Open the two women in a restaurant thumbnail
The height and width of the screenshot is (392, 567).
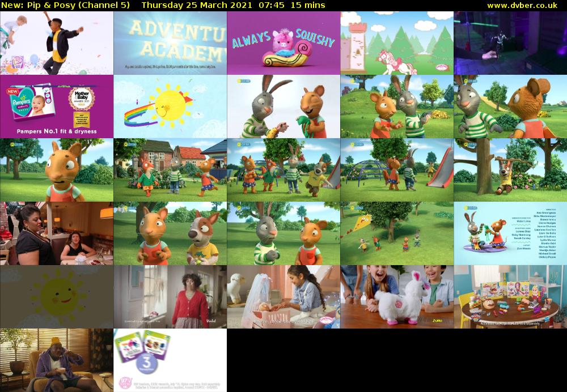[57, 233]
